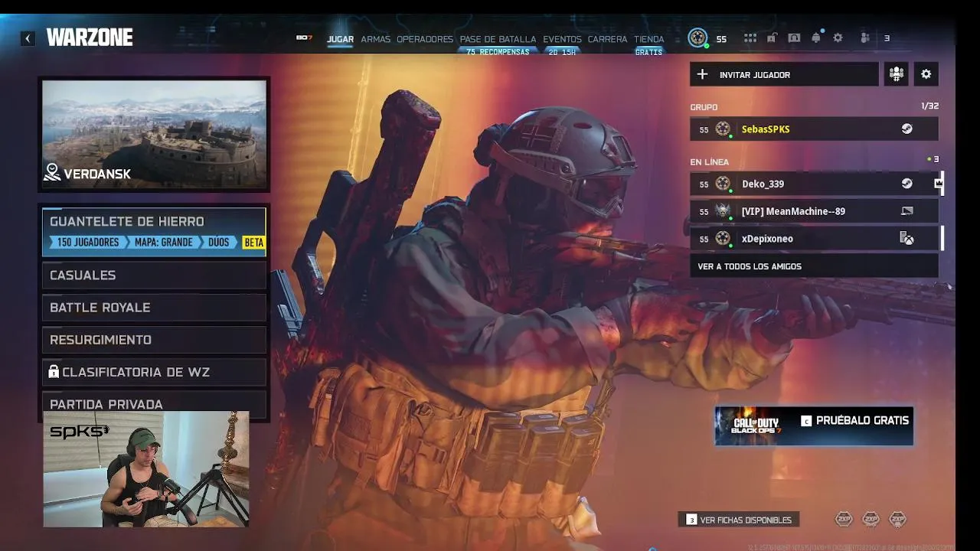980x551 pixels.
Task: Click INVITAR JUGADOR button
Action: point(784,74)
